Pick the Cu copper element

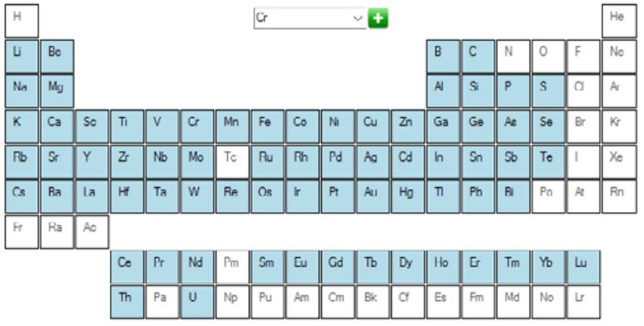click(373, 126)
